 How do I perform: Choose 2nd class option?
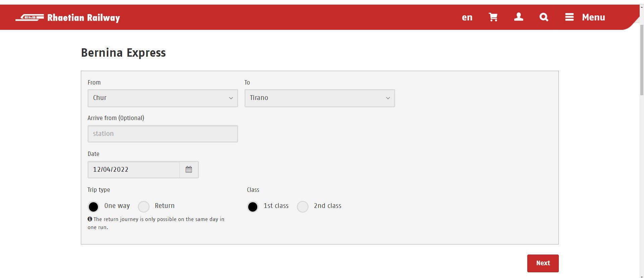coord(303,207)
